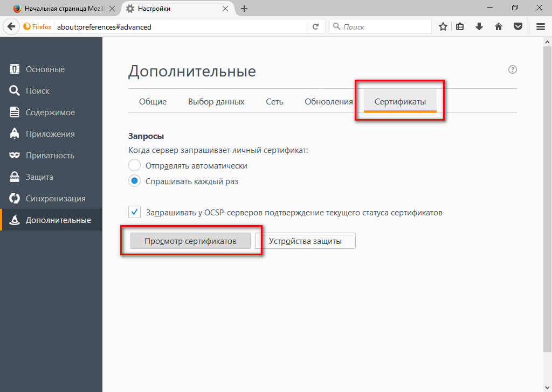
Task: Open the Защита settings category
Action: [x=51, y=177]
